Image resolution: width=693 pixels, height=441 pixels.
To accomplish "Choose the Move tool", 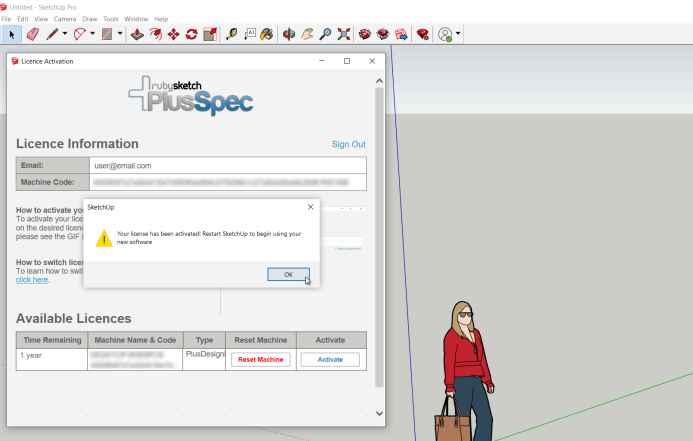I will point(173,34).
